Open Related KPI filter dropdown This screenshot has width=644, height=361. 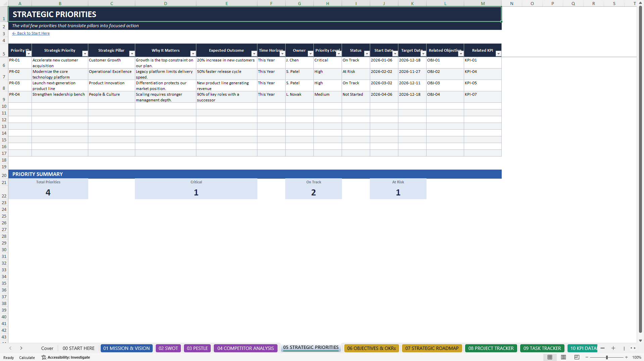coord(498,54)
